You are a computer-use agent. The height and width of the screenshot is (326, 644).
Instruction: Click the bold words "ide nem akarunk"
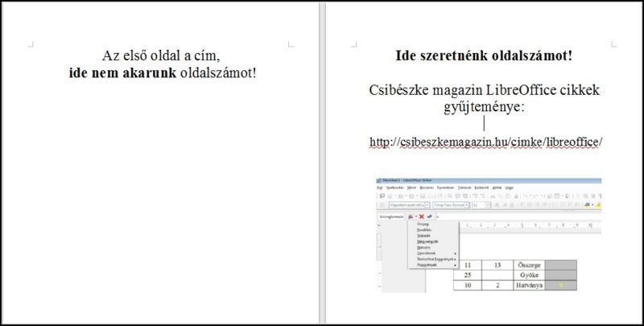(x=122, y=73)
